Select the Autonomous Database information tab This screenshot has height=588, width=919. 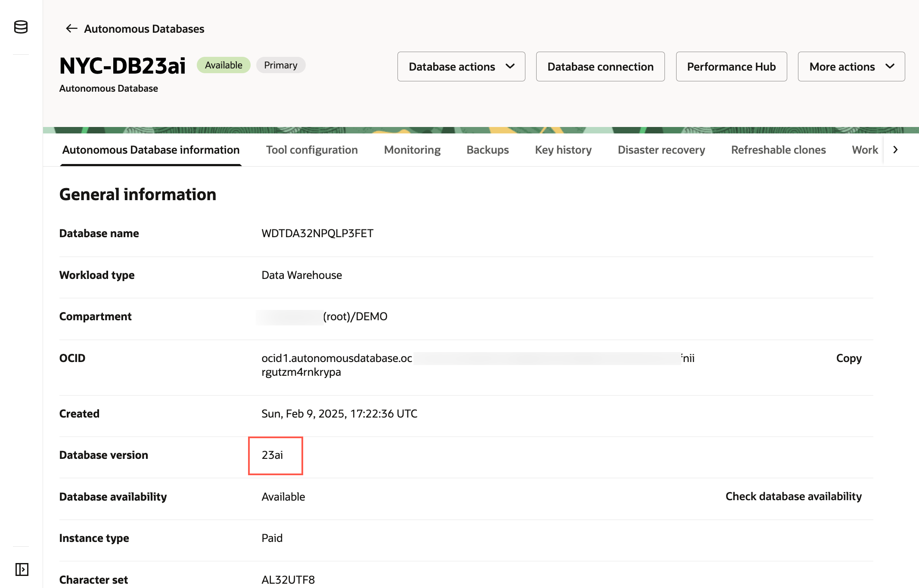click(x=151, y=150)
